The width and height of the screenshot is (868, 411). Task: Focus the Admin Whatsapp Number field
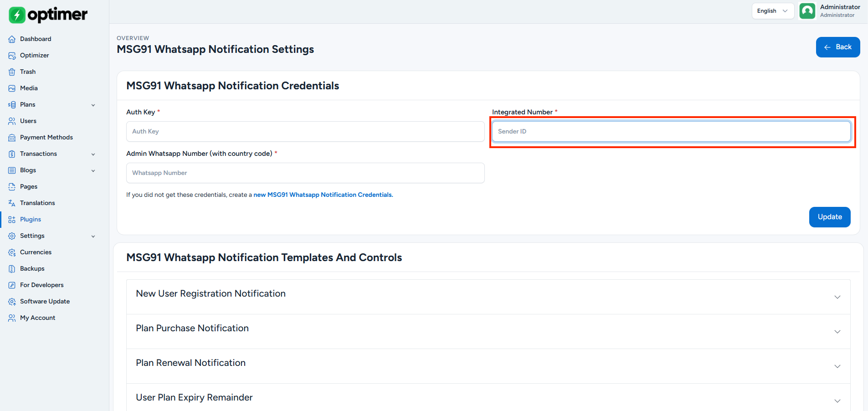coord(305,173)
